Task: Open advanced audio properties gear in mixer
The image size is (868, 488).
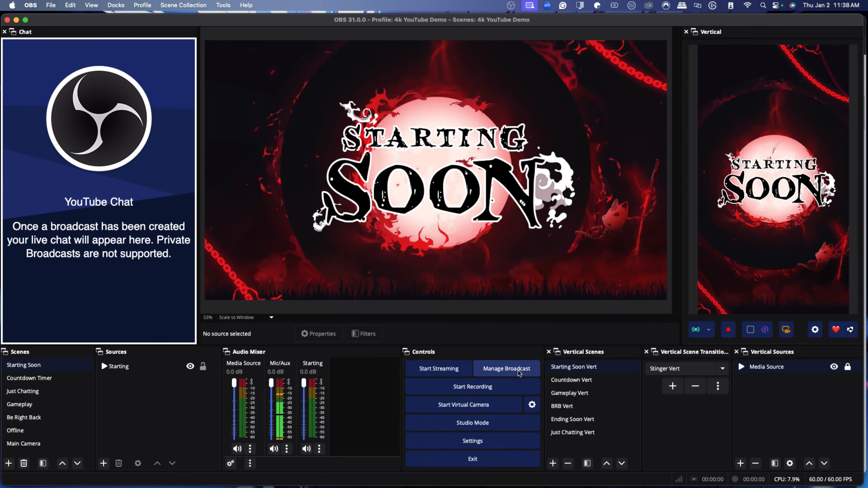Action: (x=231, y=463)
